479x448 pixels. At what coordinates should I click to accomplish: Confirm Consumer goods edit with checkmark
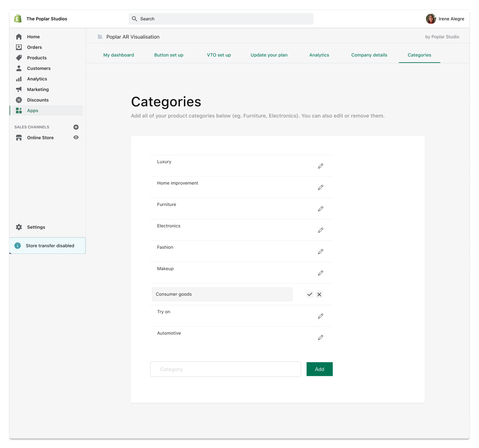click(309, 294)
